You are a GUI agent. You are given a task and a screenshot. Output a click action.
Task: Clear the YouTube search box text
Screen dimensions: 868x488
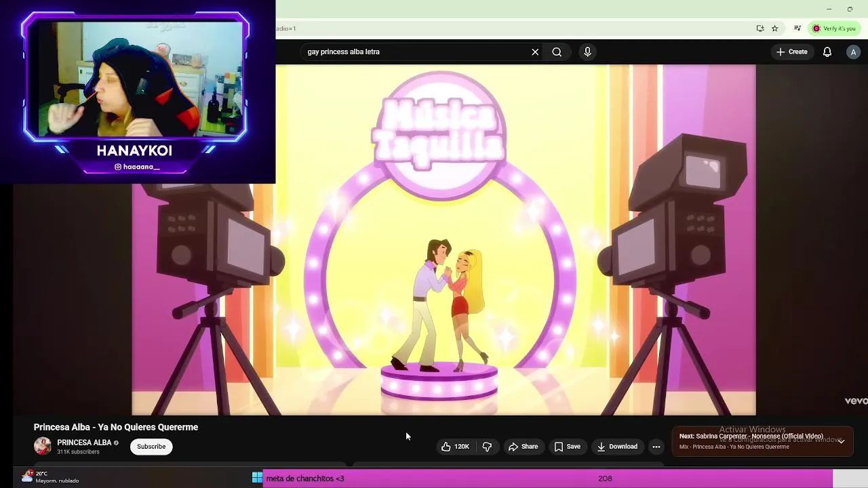pos(535,52)
